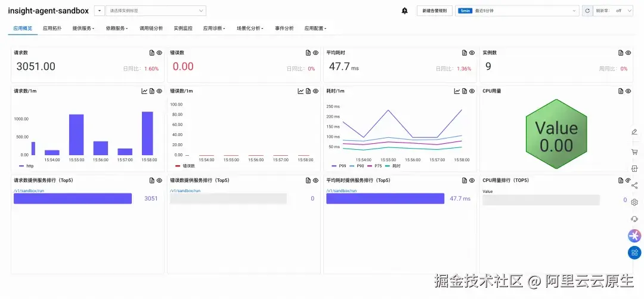644x299 pixels.
Task: Open document icon on 平均耗时 card
Action: (x=465, y=53)
